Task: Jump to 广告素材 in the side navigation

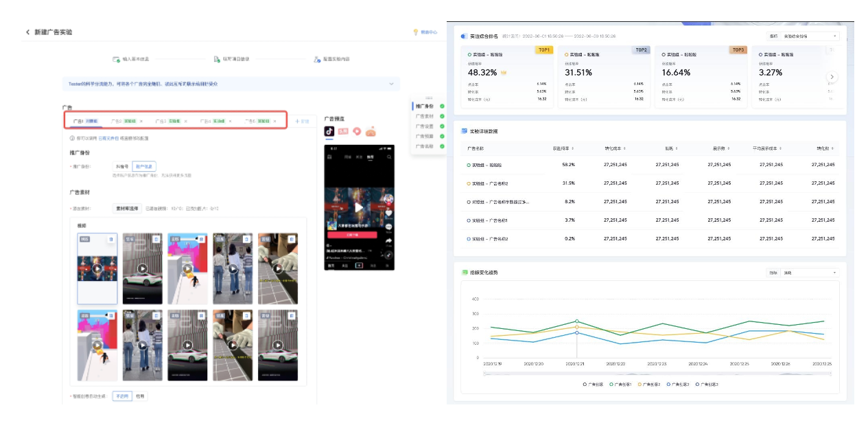Action: [x=425, y=116]
